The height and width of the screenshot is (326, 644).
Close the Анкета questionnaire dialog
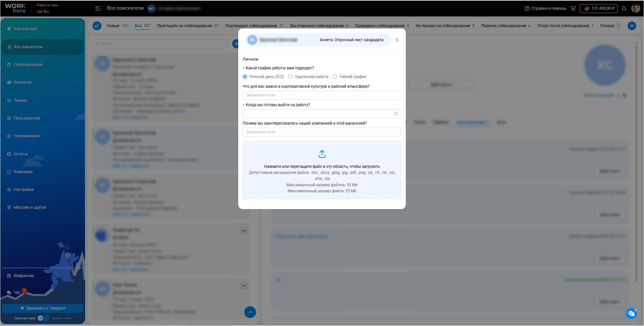[x=397, y=40]
